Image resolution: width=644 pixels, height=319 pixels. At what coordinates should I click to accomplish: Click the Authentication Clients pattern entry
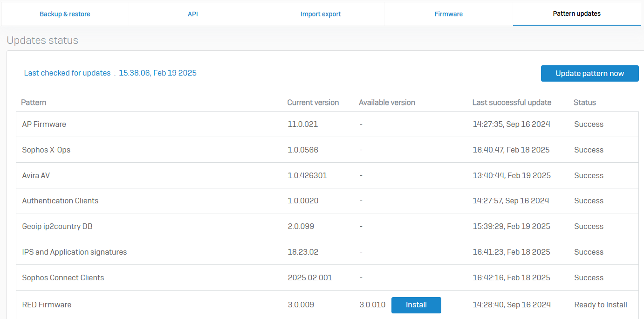click(60, 201)
